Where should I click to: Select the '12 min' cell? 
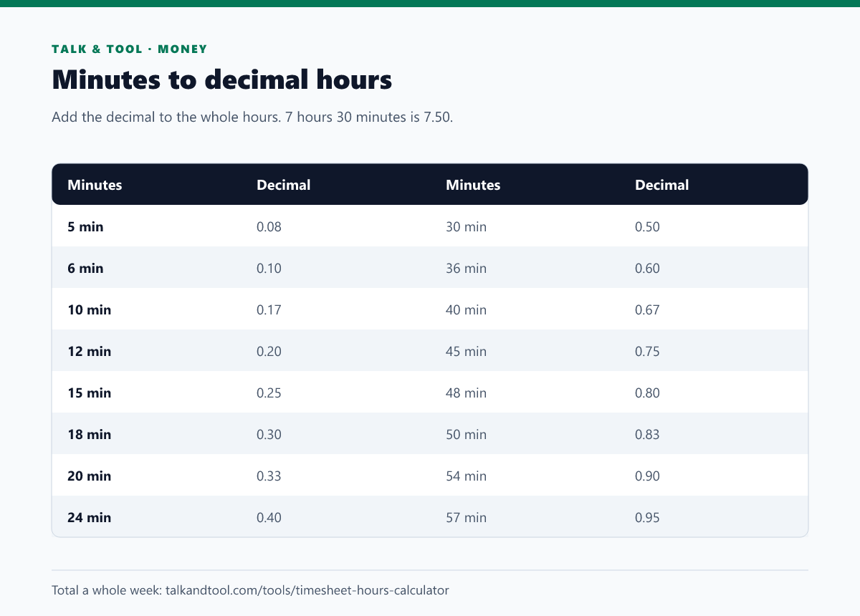coord(90,352)
